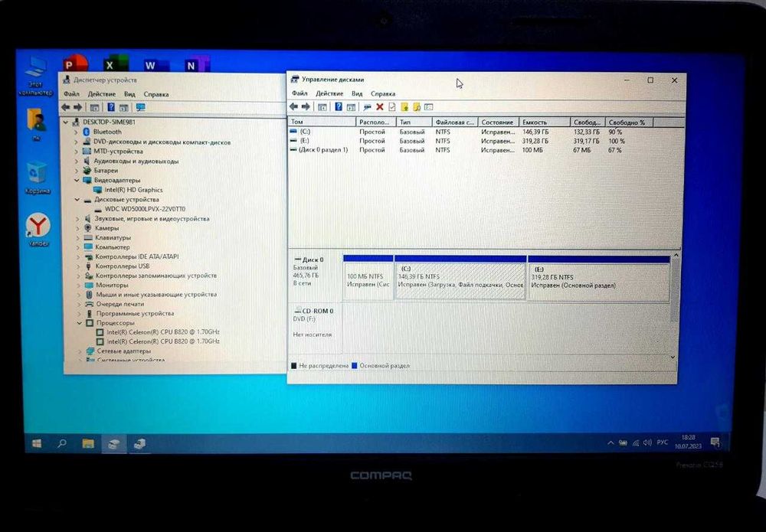Click the checkmark properties icon in Disk Management toolbar
The width and height of the screenshot is (766, 532).
tap(391, 107)
